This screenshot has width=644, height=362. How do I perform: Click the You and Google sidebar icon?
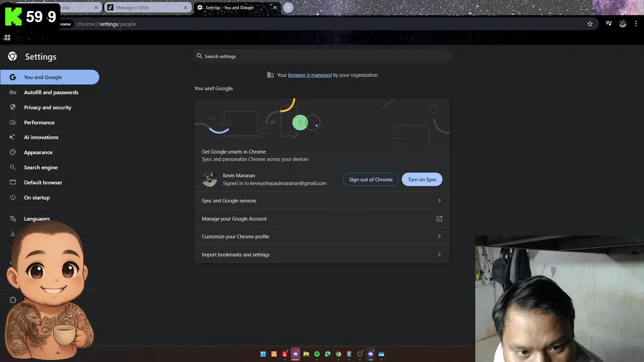point(13,77)
